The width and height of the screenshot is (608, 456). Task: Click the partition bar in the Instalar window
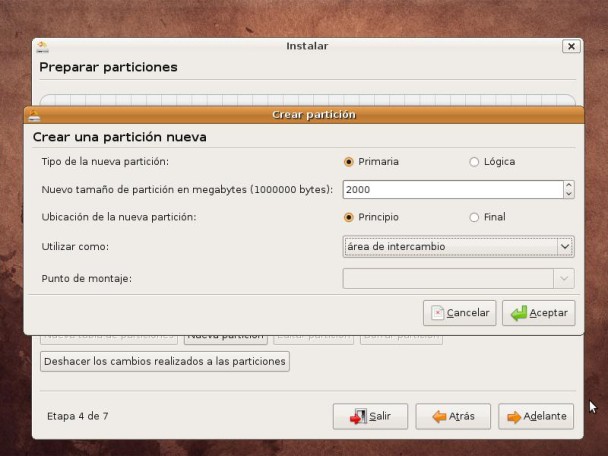click(x=307, y=100)
